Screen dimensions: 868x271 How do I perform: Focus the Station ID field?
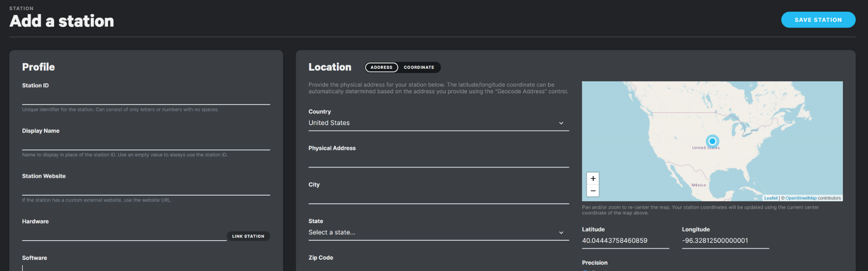tap(146, 98)
